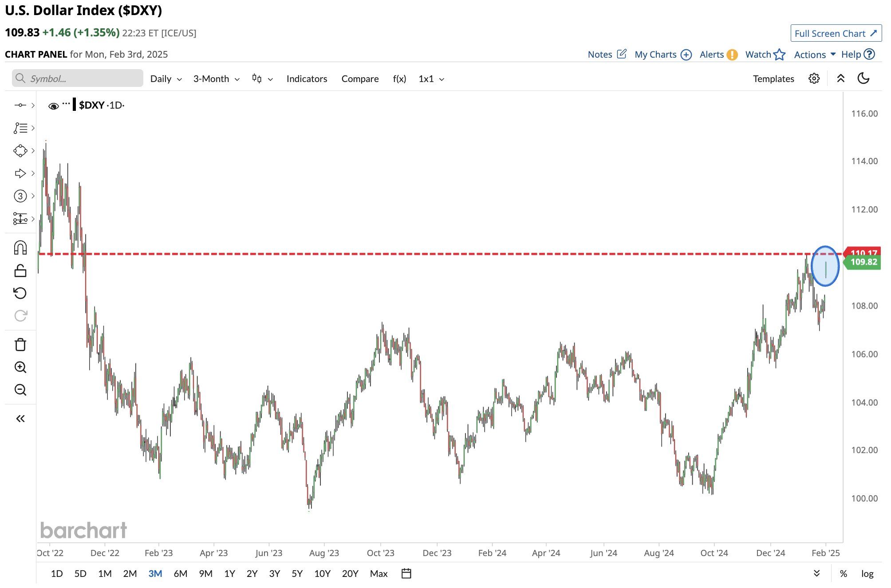Image resolution: width=891 pixels, height=588 pixels.
Task: Click the undo arrow icon
Action: (20, 293)
